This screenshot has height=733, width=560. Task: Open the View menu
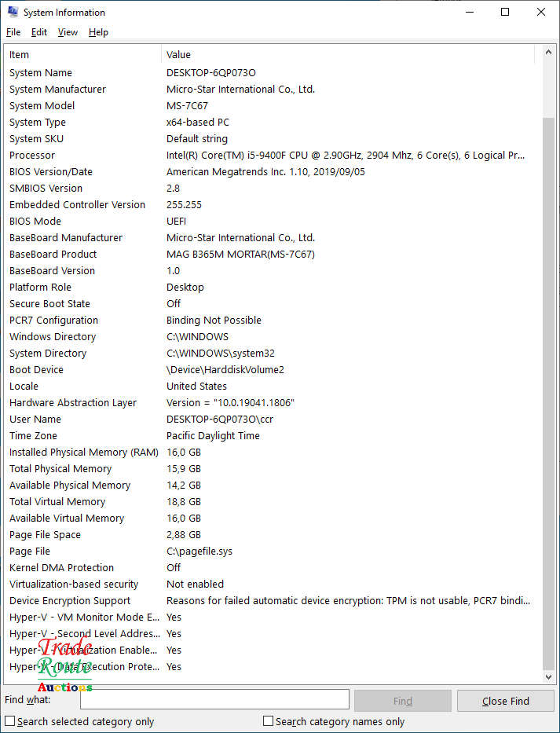coord(68,32)
